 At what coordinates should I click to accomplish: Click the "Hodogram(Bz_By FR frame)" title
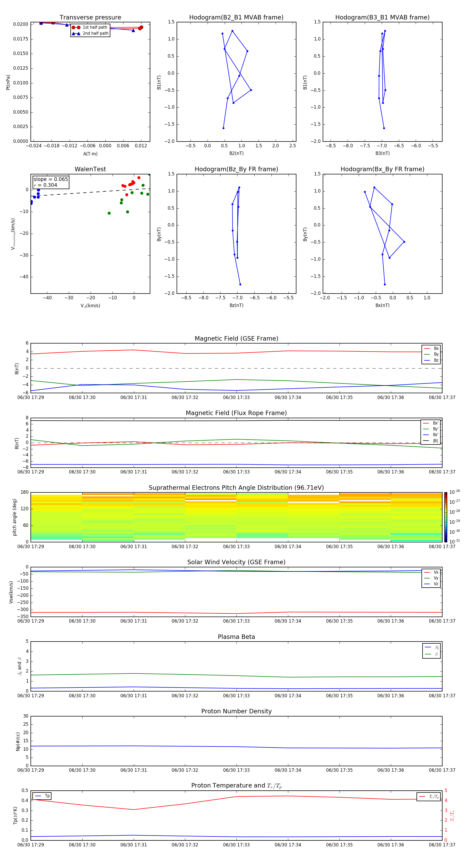pyautogui.click(x=236, y=169)
